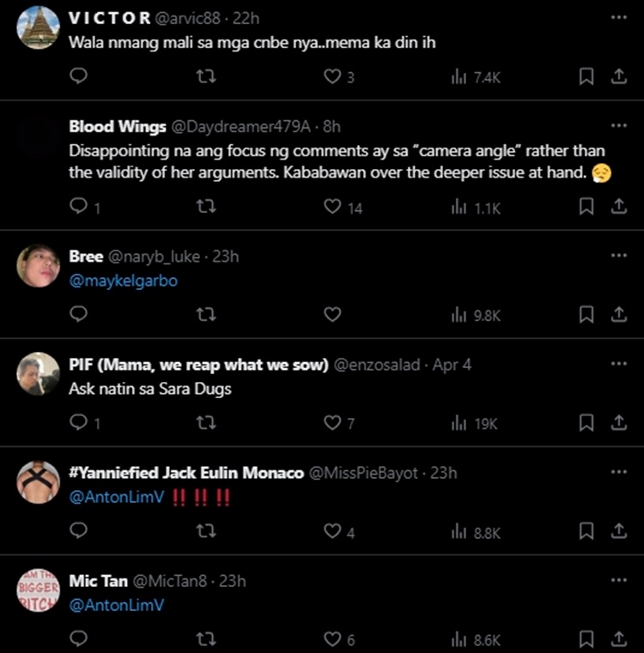Screen dimensions: 644x653
Task: Open more options on VICTOR's tweet
Action: [x=618, y=17]
